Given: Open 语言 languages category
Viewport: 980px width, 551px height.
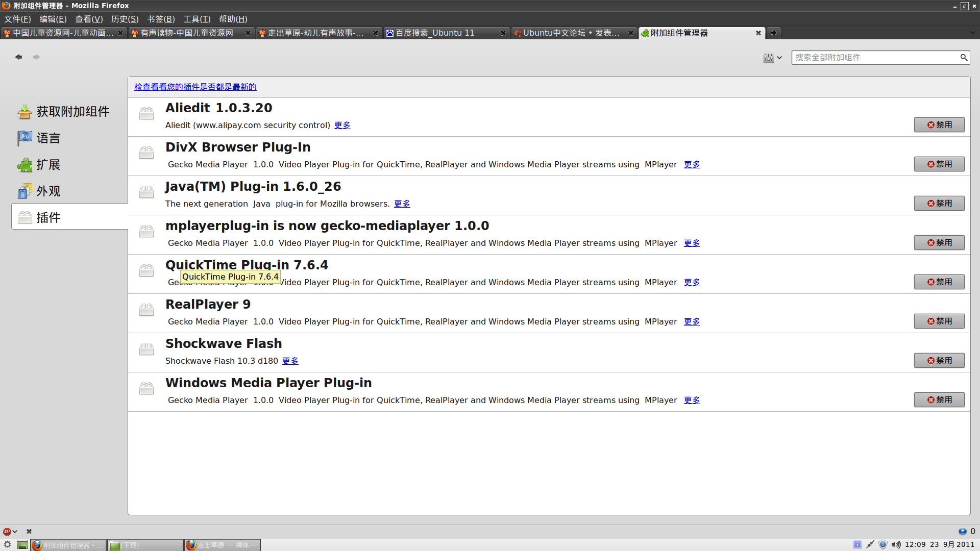Looking at the screenshot, I should point(69,138).
